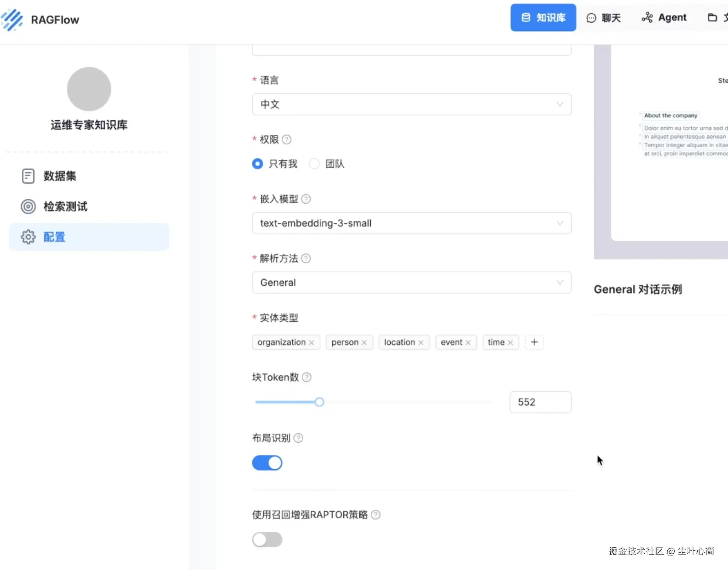The width and height of the screenshot is (728, 570).
Task: Add a new entity type tag
Action: tap(534, 342)
